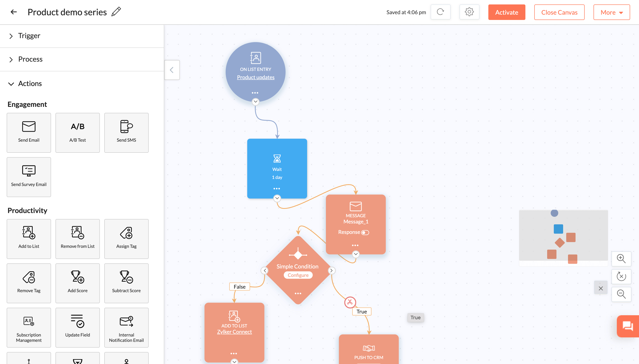Pick the A/B Test action

pos(78,133)
